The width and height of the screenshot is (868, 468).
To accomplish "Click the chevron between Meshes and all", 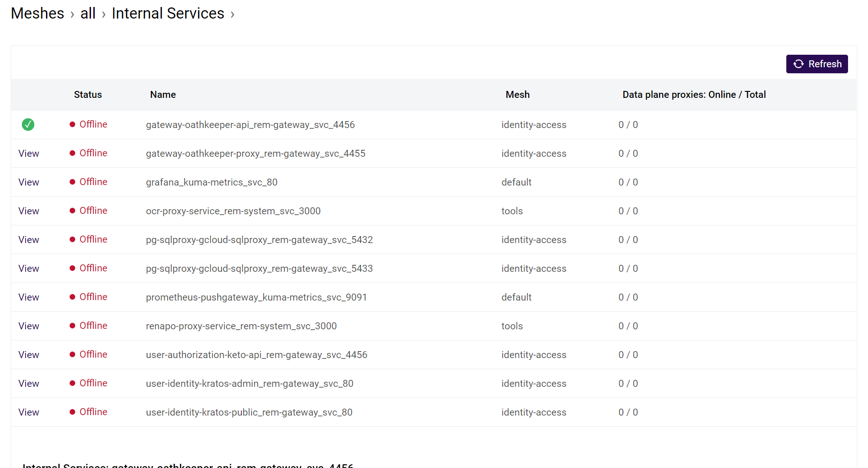I will coord(72,14).
